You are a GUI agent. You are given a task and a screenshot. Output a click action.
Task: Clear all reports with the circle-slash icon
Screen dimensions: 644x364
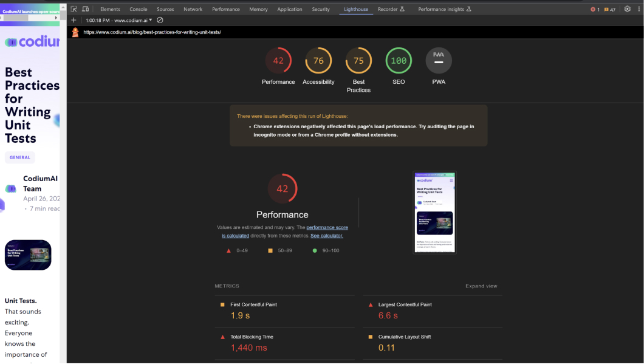(x=160, y=20)
